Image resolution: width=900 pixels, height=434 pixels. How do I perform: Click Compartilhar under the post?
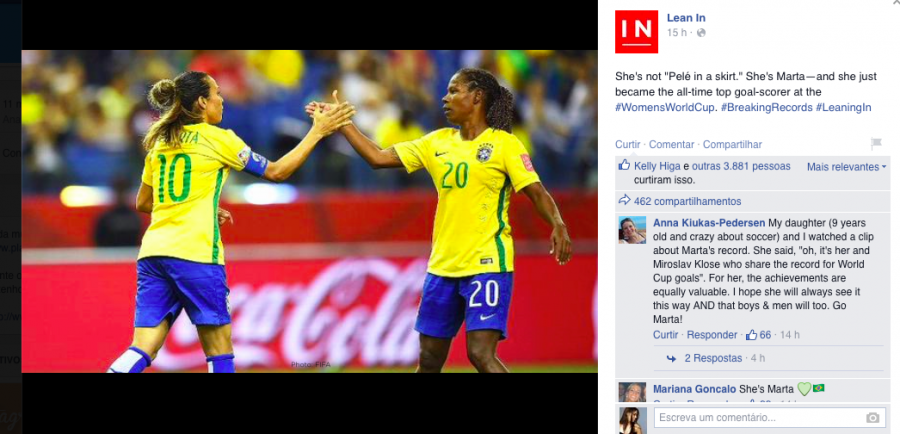pyautogui.click(x=732, y=145)
